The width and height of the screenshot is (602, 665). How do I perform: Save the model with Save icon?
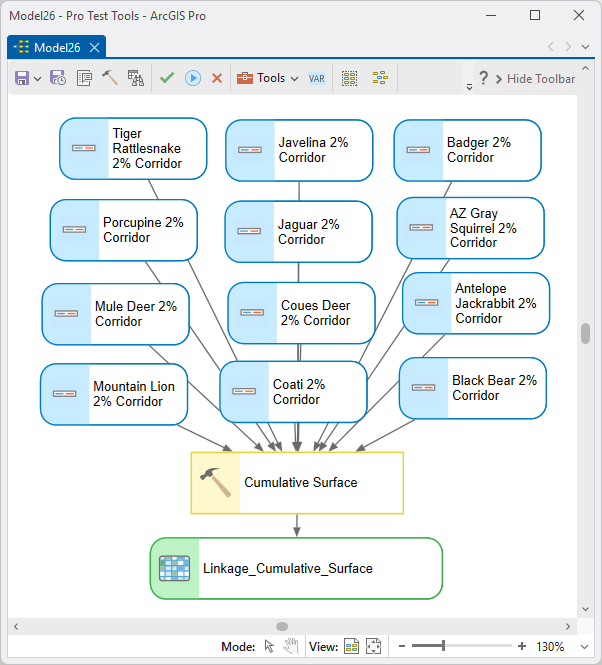click(x=22, y=78)
